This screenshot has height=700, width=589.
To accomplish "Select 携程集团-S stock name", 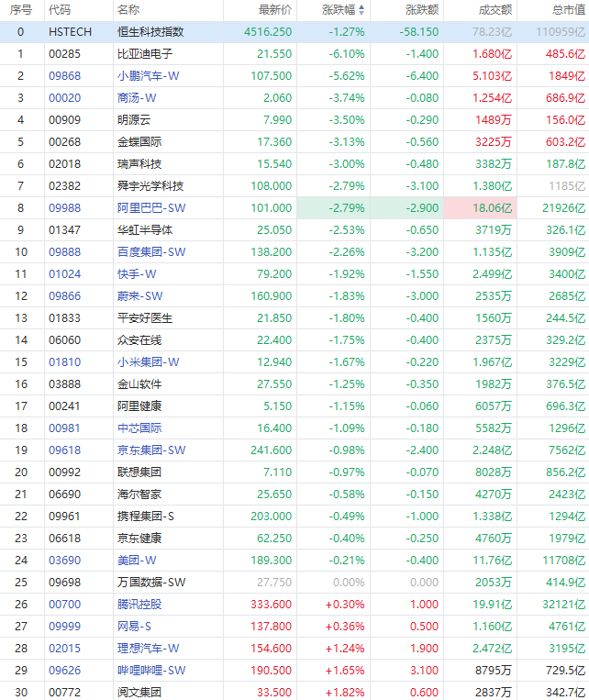I will pos(146,517).
